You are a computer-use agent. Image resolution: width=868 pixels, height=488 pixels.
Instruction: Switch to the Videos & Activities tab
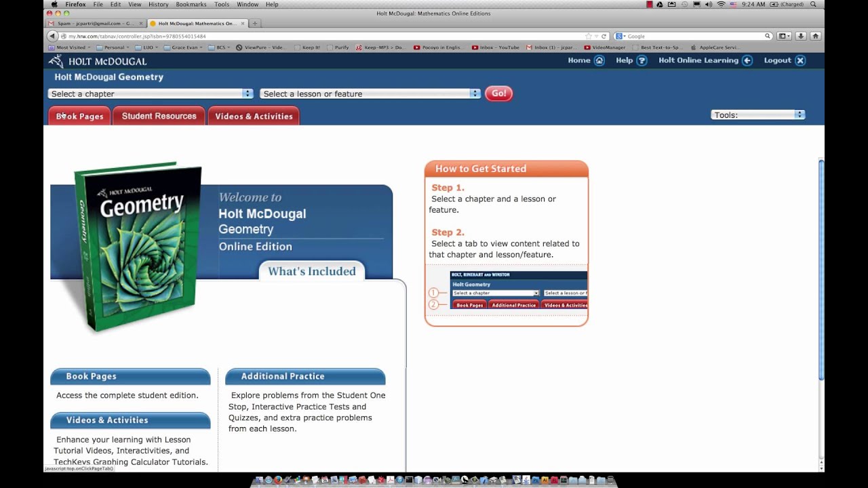click(x=254, y=116)
